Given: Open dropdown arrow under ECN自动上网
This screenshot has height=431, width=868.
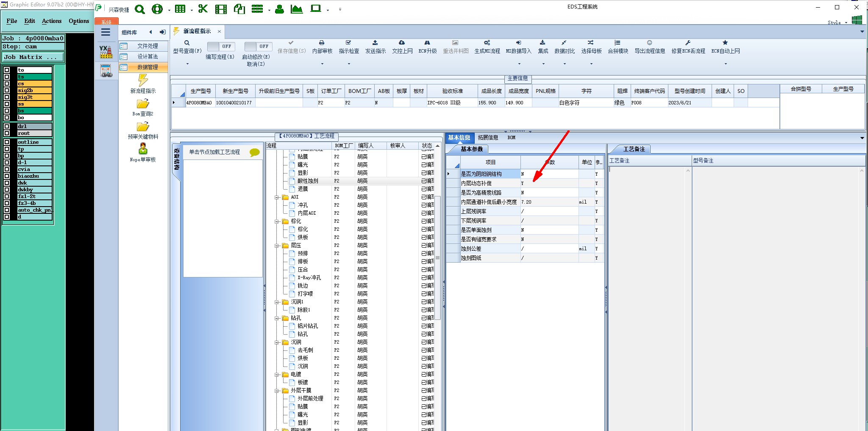Looking at the screenshot, I should [x=726, y=64].
